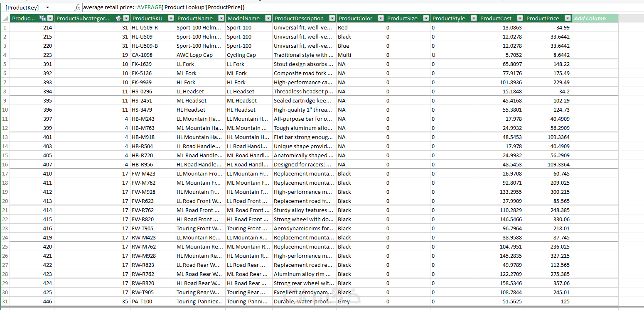The width and height of the screenshot is (644, 310).
Task: Click inside the formula bar with the AVERAGE measure
Action: [x=361, y=7]
